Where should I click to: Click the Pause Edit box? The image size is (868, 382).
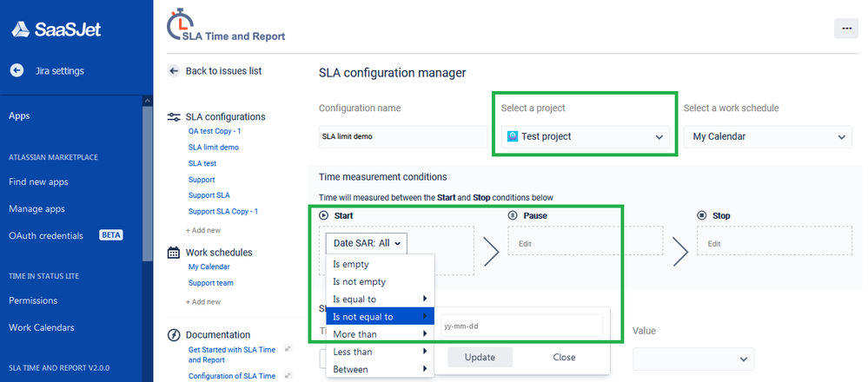click(585, 240)
